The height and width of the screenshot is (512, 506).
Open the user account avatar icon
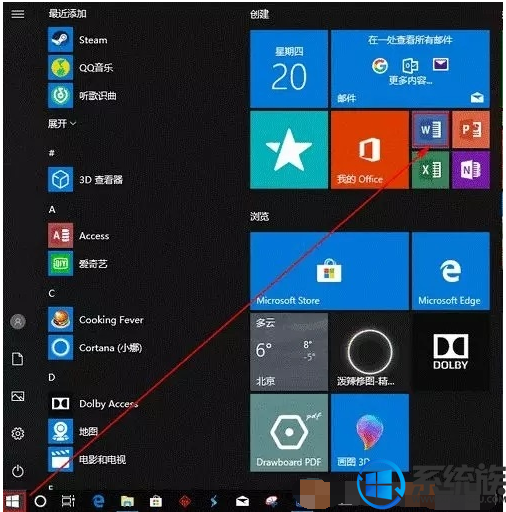pos(18,322)
